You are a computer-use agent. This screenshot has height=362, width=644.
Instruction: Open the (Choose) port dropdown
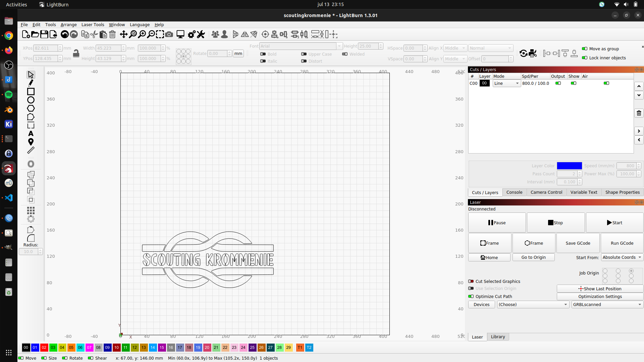coord(533,304)
